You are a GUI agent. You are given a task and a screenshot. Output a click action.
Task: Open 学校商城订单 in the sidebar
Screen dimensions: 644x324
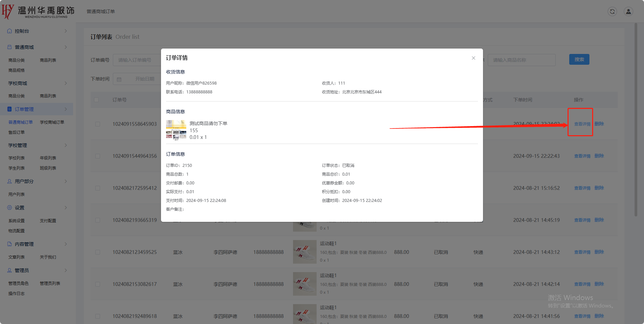pos(52,122)
